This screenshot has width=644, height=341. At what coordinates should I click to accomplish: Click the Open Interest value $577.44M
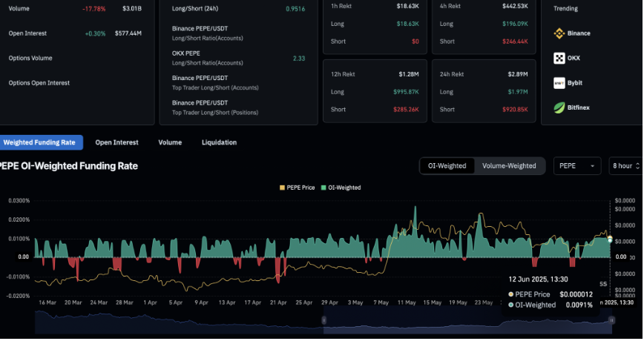point(128,33)
